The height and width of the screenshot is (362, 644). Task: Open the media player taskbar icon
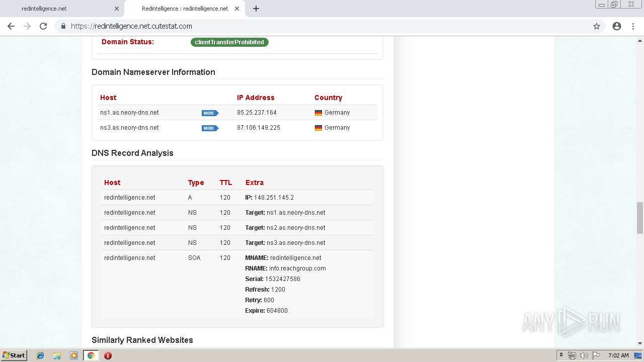pyautogui.click(x=73, y=355)
